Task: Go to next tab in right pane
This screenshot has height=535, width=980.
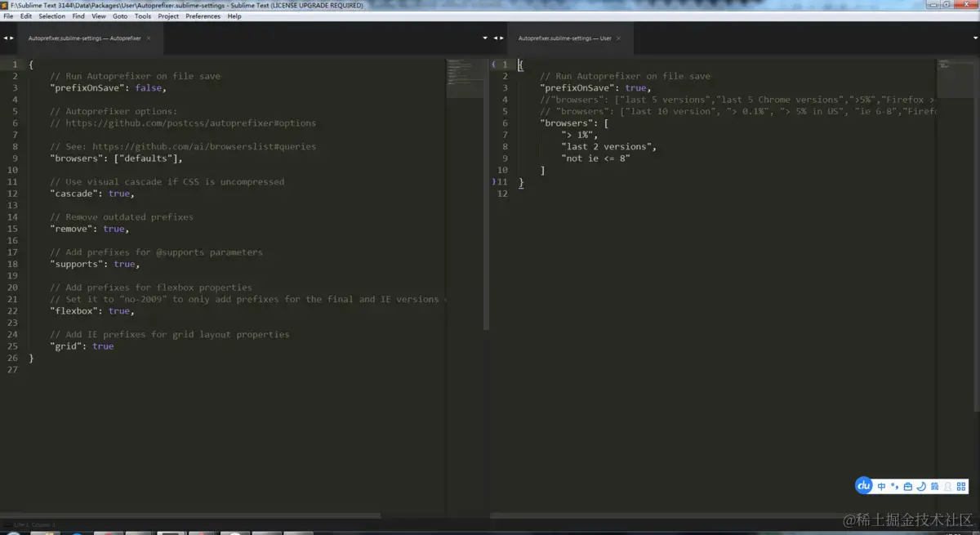Action: pos(501,38)
